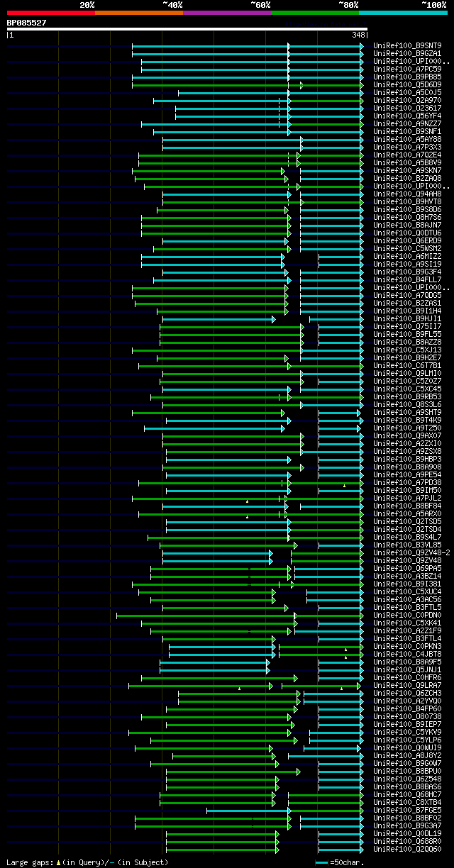454x868 pixels.
Task: Select the query name BP085527
Action: [27, 23]
